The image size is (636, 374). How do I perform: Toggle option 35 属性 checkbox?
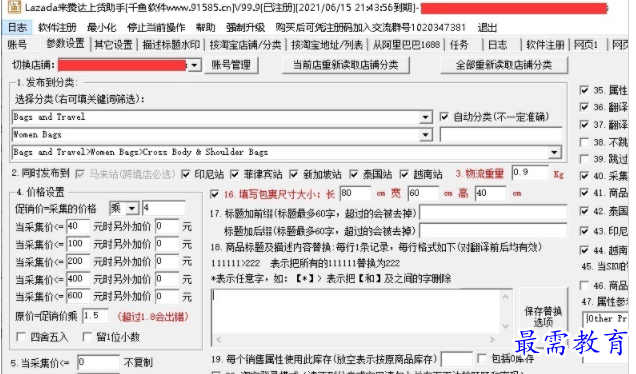click(584, 90)
